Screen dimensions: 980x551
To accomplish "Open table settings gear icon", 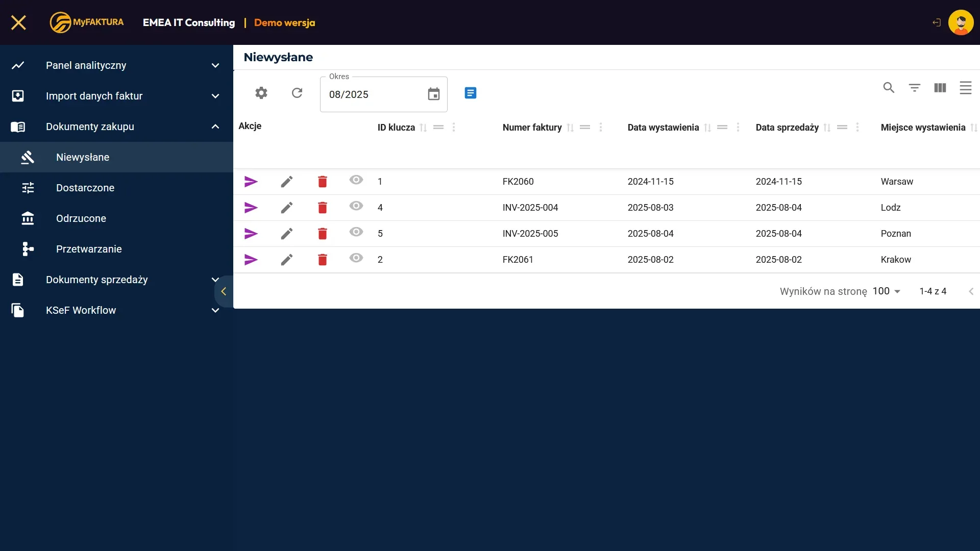I will click(x=261, y=93).
